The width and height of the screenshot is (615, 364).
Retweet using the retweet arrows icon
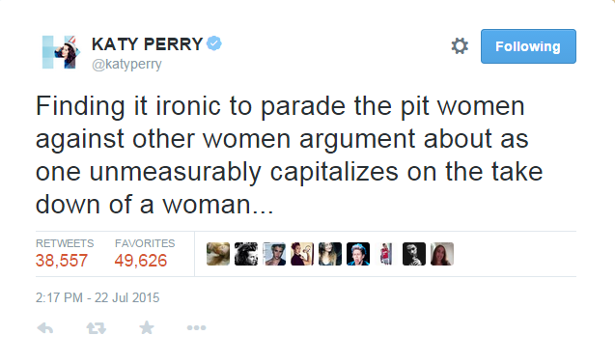tap(97, 328)
